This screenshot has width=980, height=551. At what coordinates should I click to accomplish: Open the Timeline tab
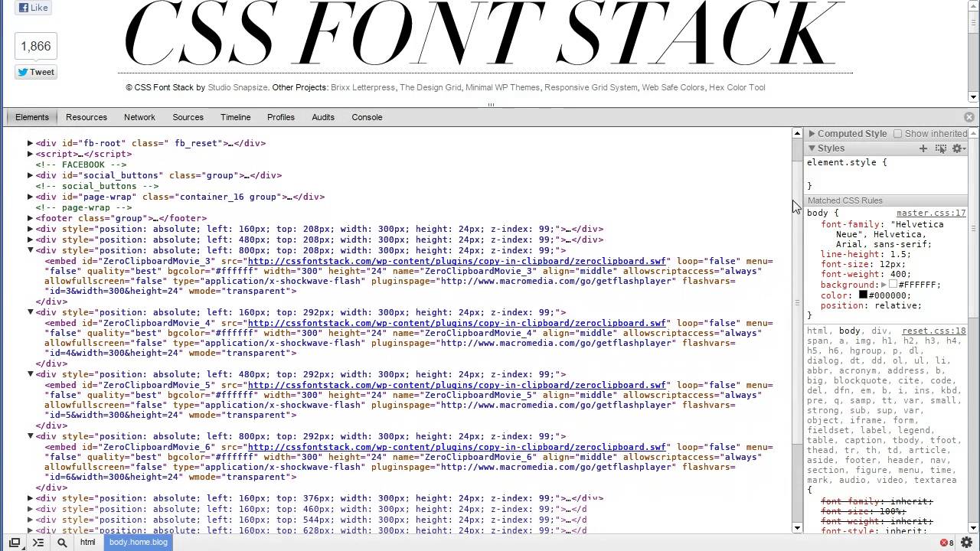point(235,117)
